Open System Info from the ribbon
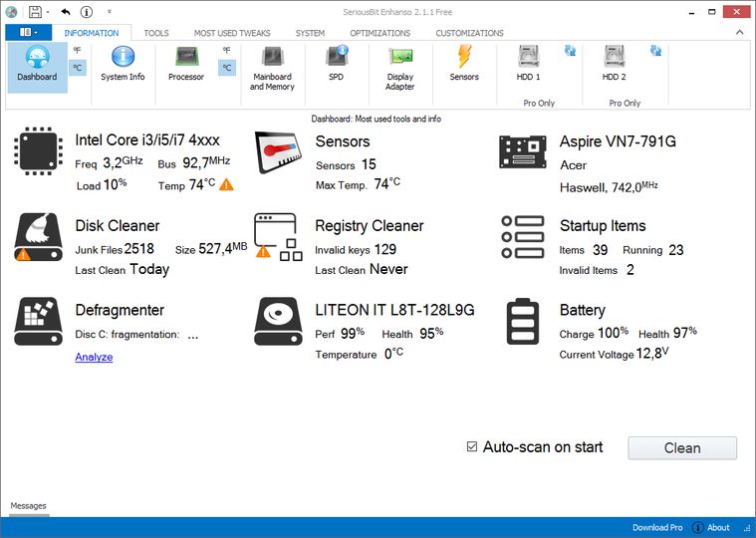The height and width of the screenshot is (538, 756). (x=123, y=64)
